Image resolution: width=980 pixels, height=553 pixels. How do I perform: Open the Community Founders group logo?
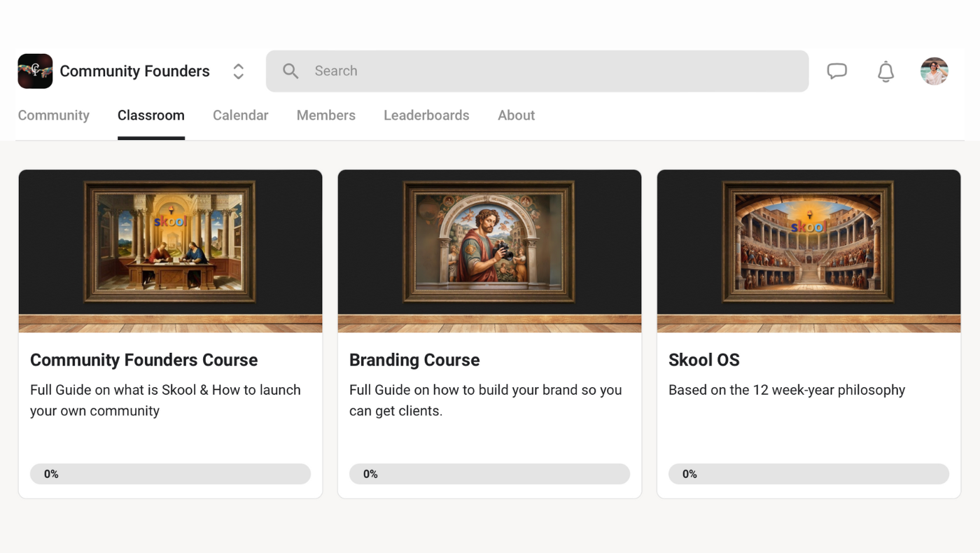point(35,71)
